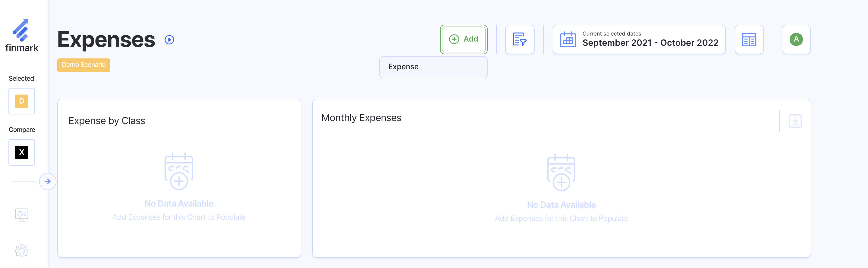The image size is (868, 268).
Task: Select the Demo Scenario tag
Action: tap(83, 65)
